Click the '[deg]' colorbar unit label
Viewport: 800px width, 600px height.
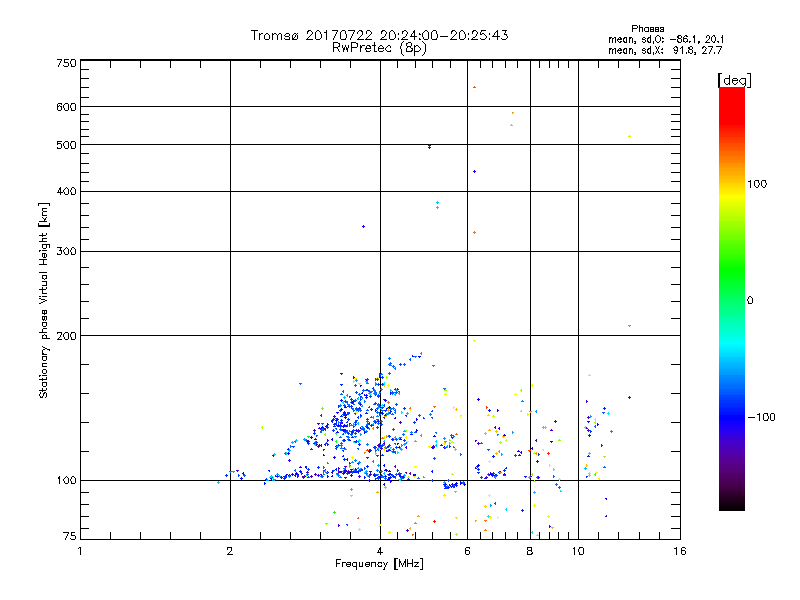(734, 80)
